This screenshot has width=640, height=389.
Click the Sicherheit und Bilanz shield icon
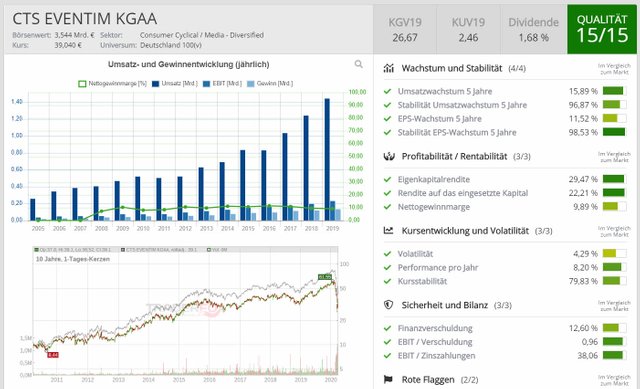click(389, 305)
